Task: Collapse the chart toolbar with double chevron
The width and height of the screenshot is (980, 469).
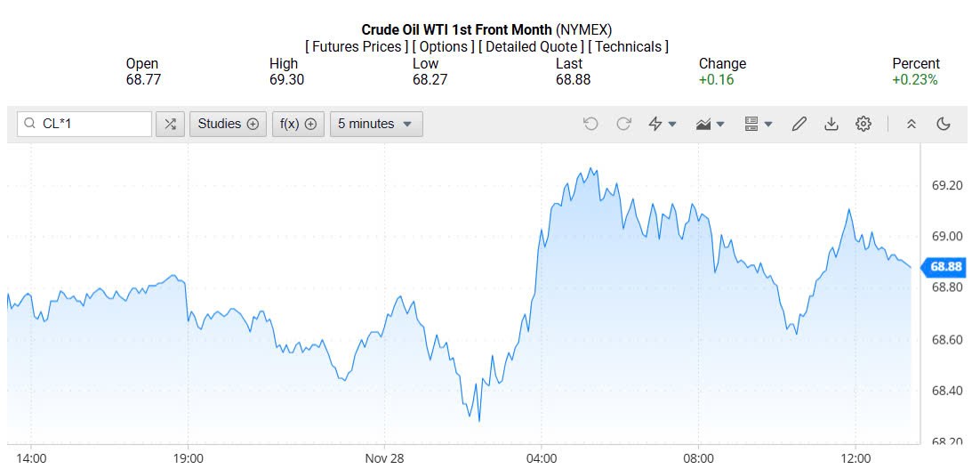Action: (911, 124)
